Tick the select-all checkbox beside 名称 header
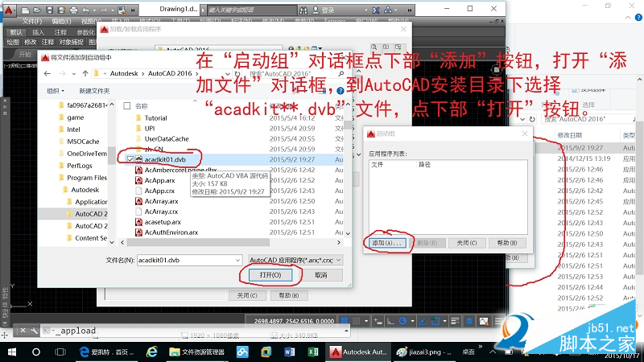 [x=127, y=106]
